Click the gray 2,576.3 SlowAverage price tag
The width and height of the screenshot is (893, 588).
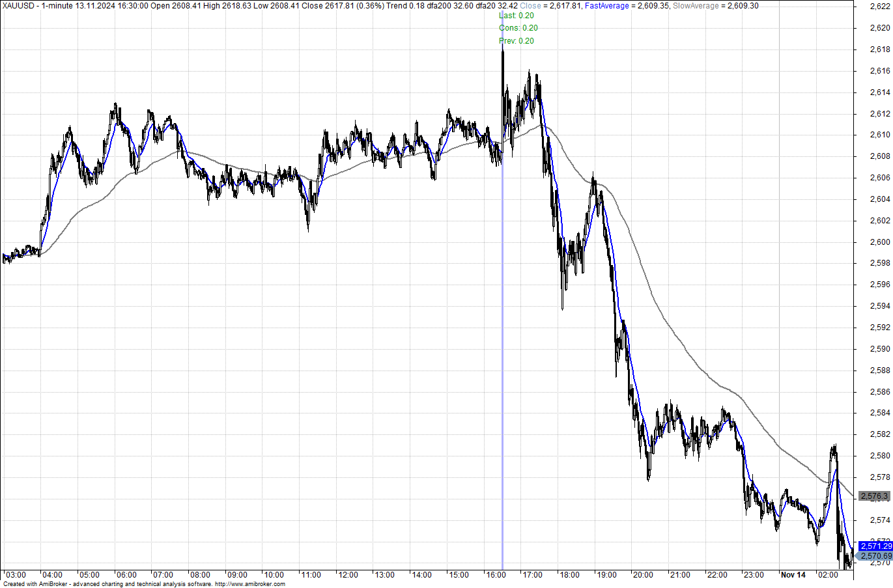click(x=874, y=496)
